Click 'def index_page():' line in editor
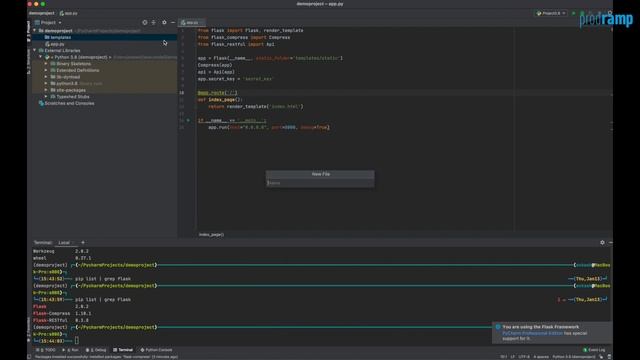 coord(220,100)
